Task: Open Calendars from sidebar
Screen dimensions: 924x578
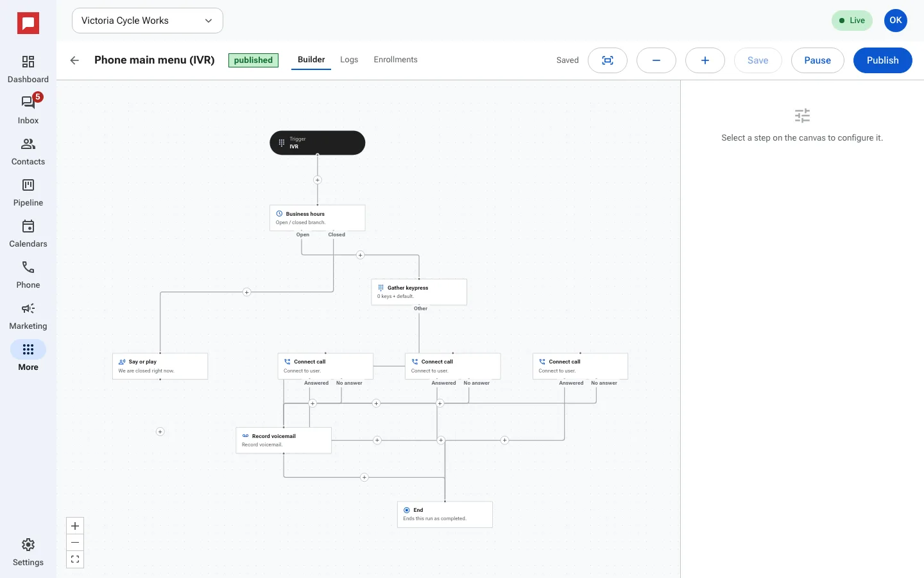Action: pyautogui.click(x=28, y=234)
